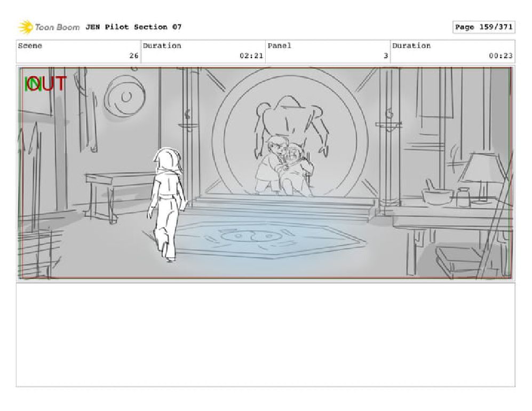Select the 'JEN Pilot Section 07' title
The height and width of the screenshot is (411, 532).
point(133,27)
